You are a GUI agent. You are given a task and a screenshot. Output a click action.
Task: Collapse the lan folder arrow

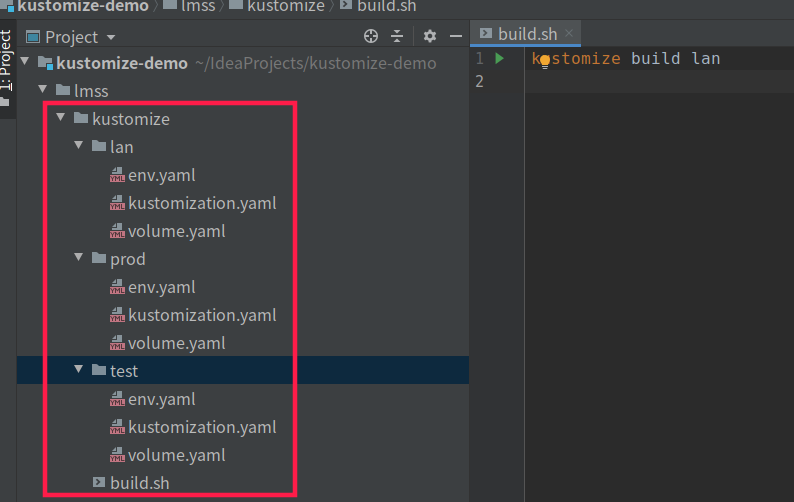[79, 145]
